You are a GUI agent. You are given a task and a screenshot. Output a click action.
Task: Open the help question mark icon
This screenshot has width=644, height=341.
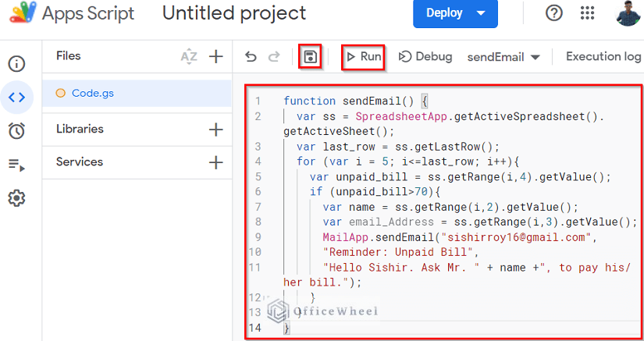553,13
